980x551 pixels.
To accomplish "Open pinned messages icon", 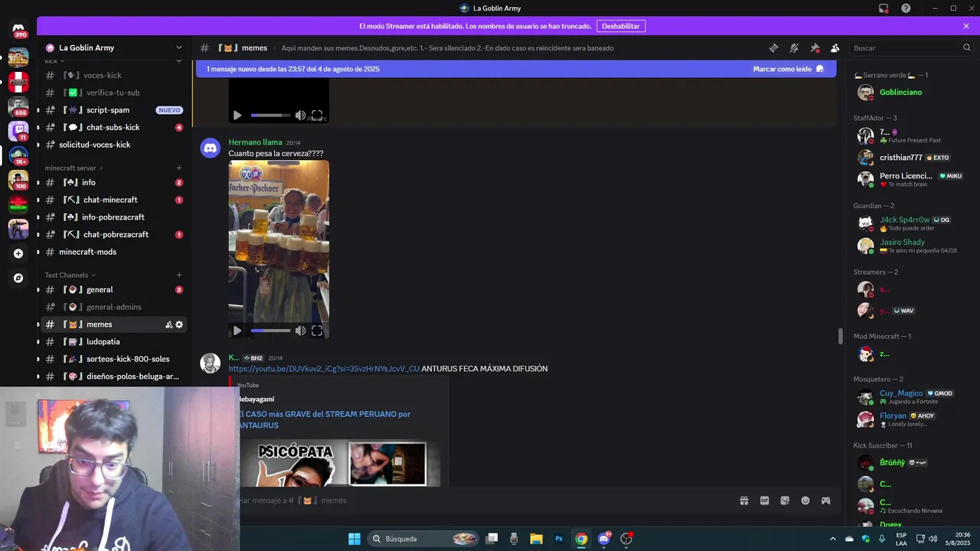I will 815,47.
